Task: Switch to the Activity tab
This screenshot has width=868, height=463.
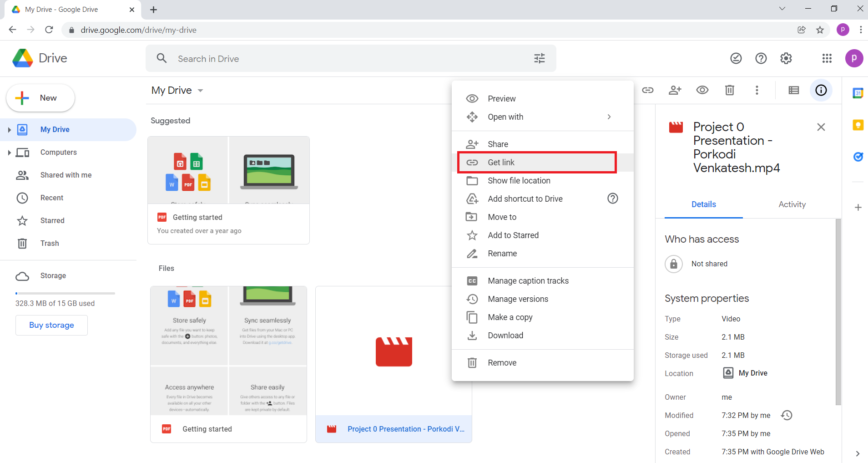Action: (x=792, y=204)
